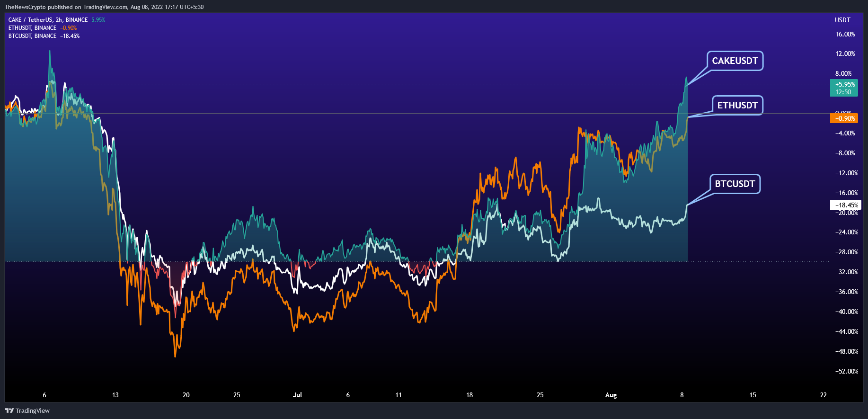Image resolution: width=868 pixels, height=419 pixels.
Task: Click the TradingView logo icon
Action: [9, 410]
